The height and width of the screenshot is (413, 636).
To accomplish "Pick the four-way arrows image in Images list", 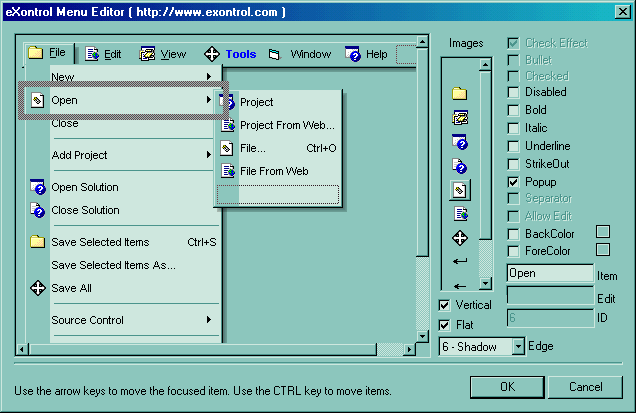I will 460,237.
